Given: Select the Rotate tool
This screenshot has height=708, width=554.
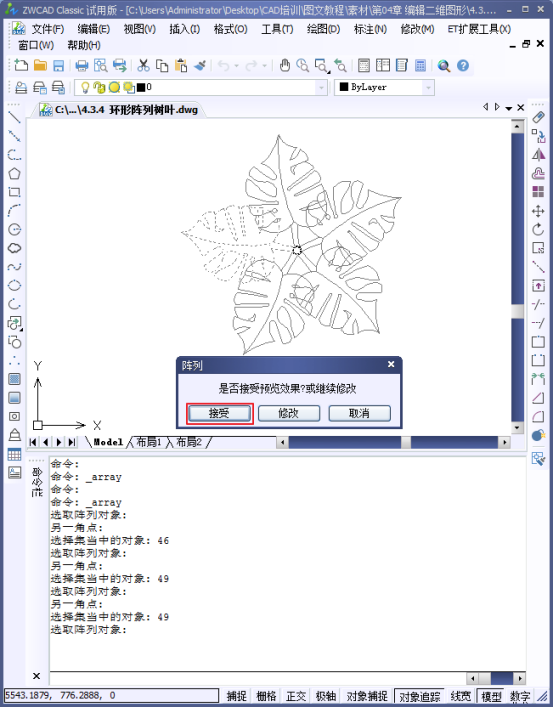Looking at the screenshot, I should [538, 229].
